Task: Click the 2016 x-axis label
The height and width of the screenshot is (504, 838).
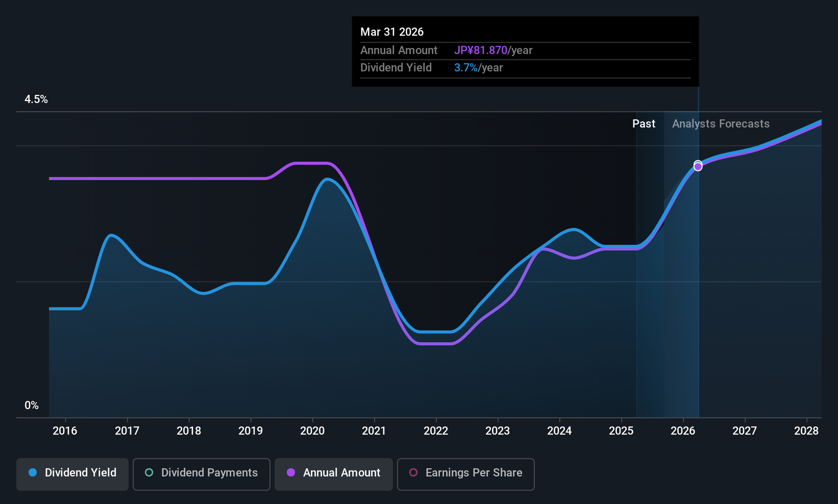Action: [65, 431]
